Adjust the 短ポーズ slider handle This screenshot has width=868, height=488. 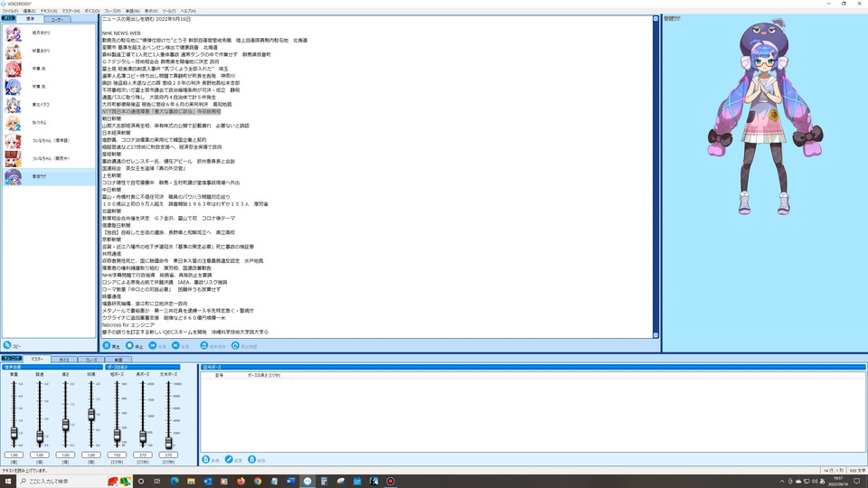click(x=117, y=436)
